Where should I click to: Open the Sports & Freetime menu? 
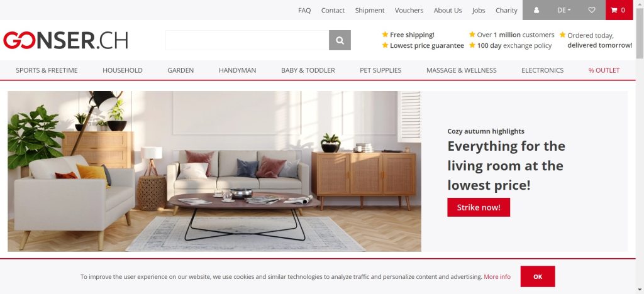tap(47, 70)
